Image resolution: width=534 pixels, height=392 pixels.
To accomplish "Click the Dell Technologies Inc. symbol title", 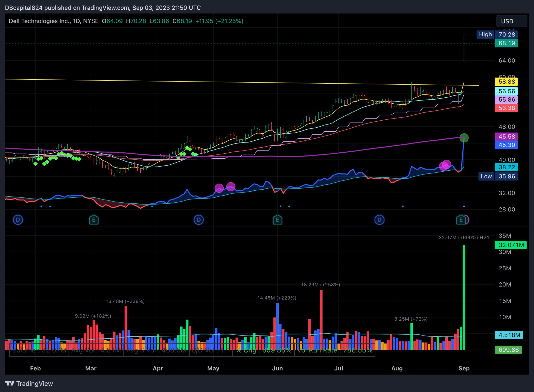I will click(40, 21).
